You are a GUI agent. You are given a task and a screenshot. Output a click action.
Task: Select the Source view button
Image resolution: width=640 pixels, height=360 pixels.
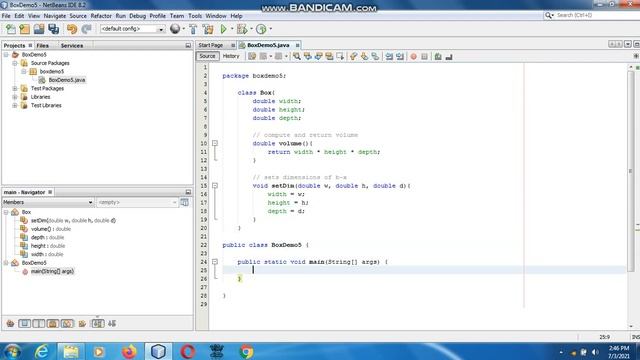[x=207, y=56]
